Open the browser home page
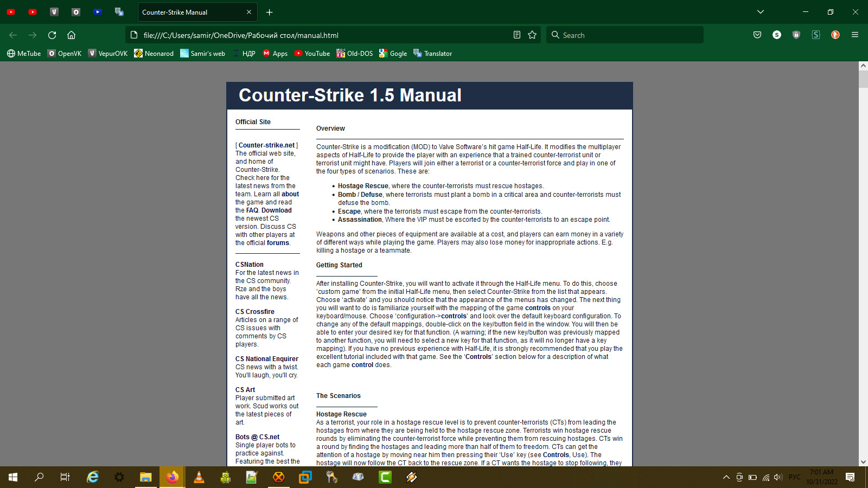The height and width of the screenshot is (488, 868). click(x=71, y=35)
